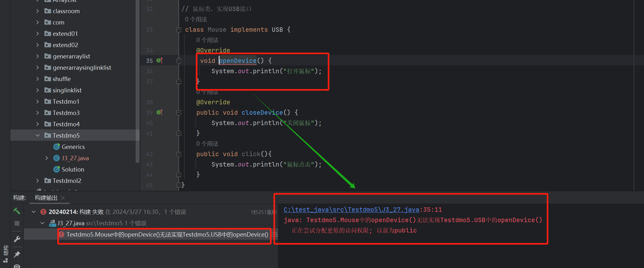Click fold end marker on line 44
644x268 pixels.
point(179,175)
